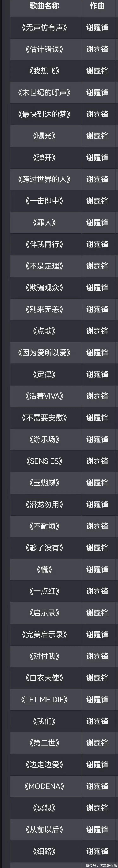118x868 pixels.
Task: Select 《SENS ES》 in the list
Action: tap(44, 461)
